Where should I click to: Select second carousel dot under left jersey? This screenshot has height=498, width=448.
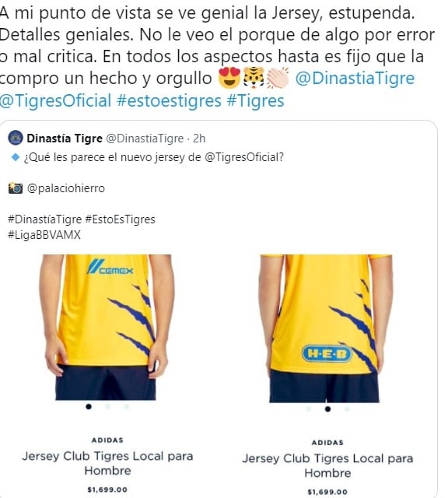pyautogui.click(x=107, y=406)
